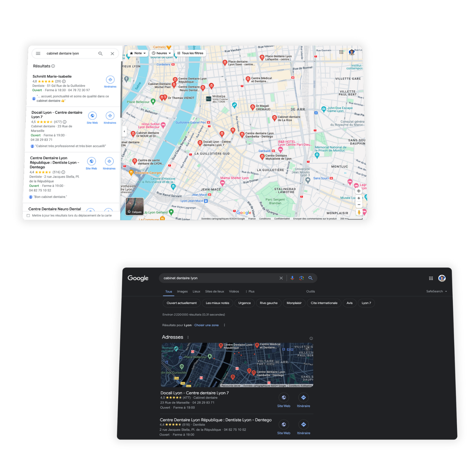Open the Google Maps hamburger menu

click(x=38, y=53)
